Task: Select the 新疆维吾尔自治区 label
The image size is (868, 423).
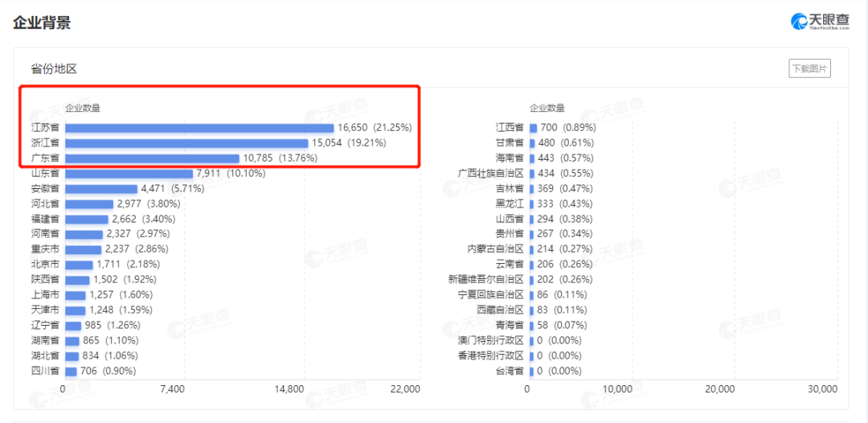Action: [486, 280]
